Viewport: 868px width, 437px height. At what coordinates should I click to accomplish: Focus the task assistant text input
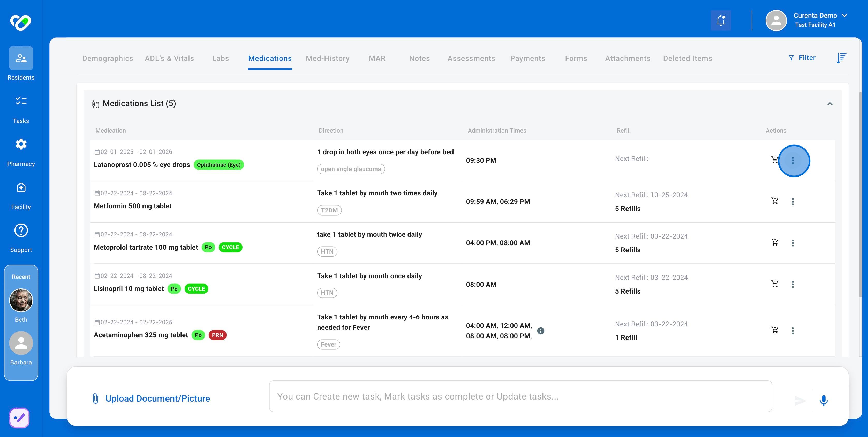520,396
